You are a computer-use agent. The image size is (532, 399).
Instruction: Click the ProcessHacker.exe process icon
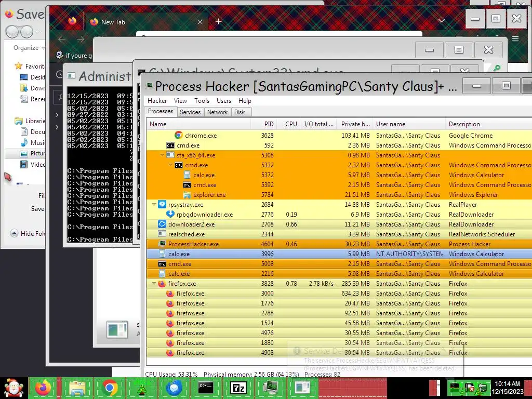point(162,244)
